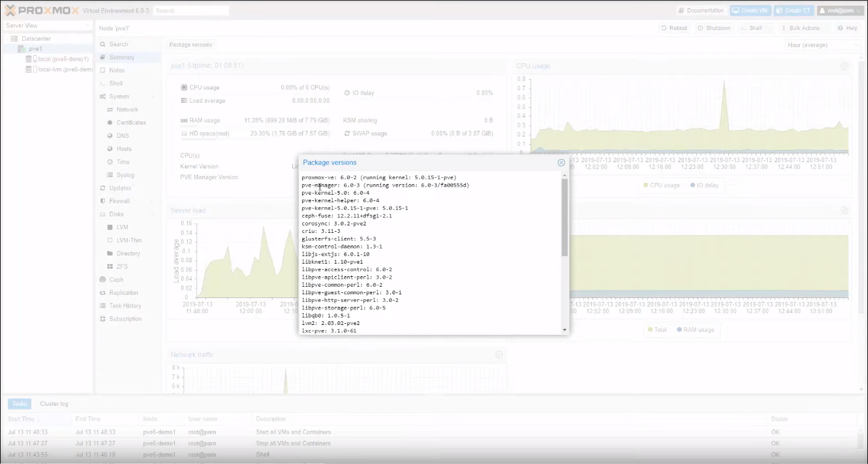Viewport: 868px width, 464px height.
Task: Switch to the Cluster log tab
Action: point(54,404)
